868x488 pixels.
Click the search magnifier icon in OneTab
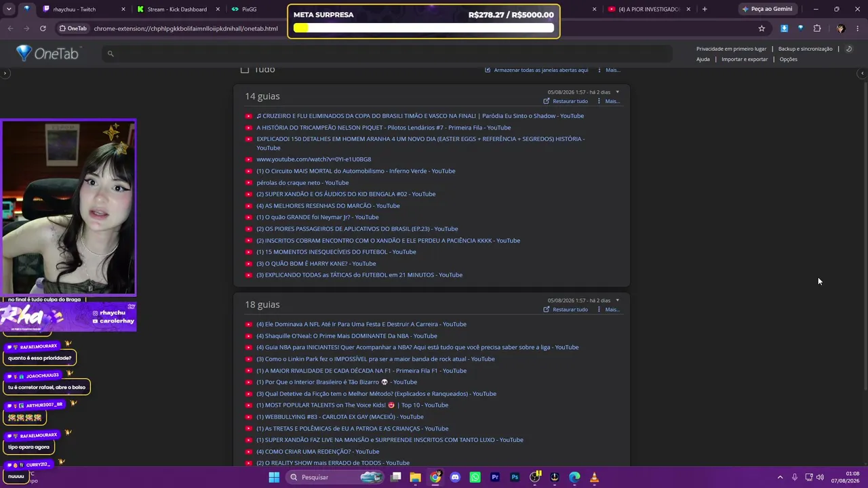(x=111, y=54)
